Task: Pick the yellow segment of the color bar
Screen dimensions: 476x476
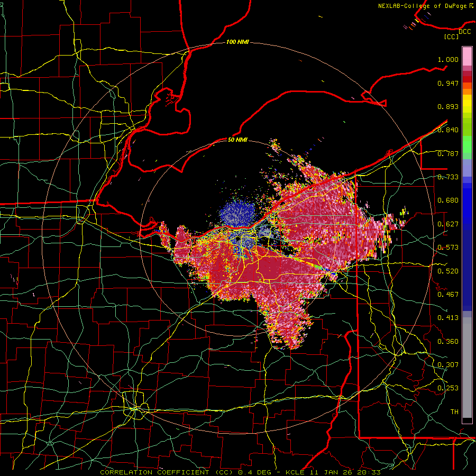Action: 467,104
